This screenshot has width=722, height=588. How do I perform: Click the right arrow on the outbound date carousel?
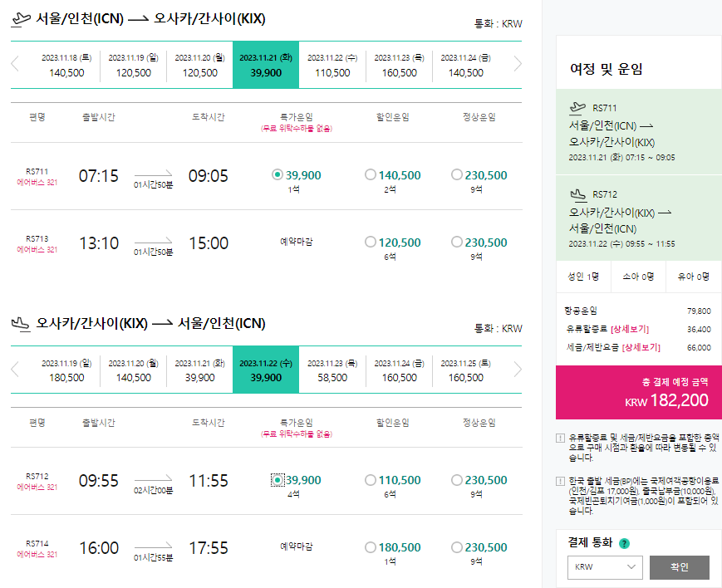518,64
